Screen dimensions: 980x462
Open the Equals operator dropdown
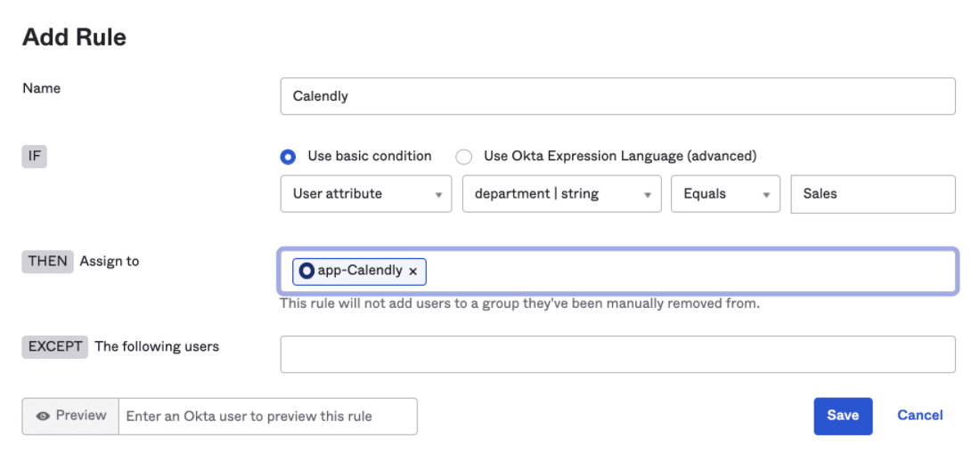[725, 194]
